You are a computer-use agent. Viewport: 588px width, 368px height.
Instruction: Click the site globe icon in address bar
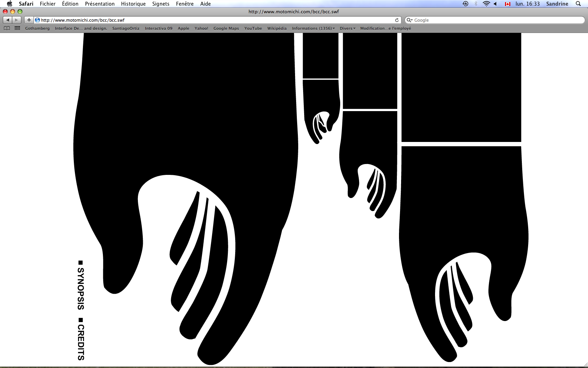37,20
